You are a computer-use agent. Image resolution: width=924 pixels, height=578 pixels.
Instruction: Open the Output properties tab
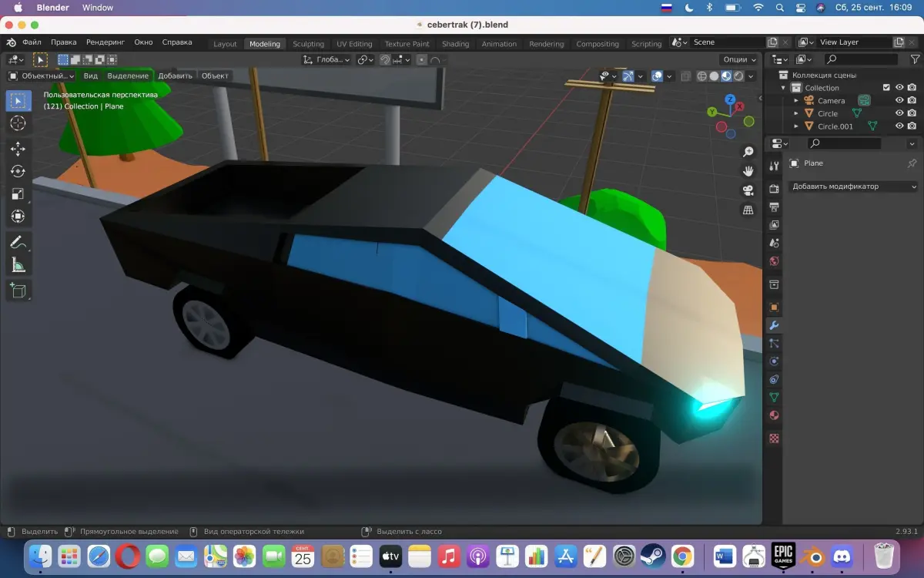click(x=774, y=207)
